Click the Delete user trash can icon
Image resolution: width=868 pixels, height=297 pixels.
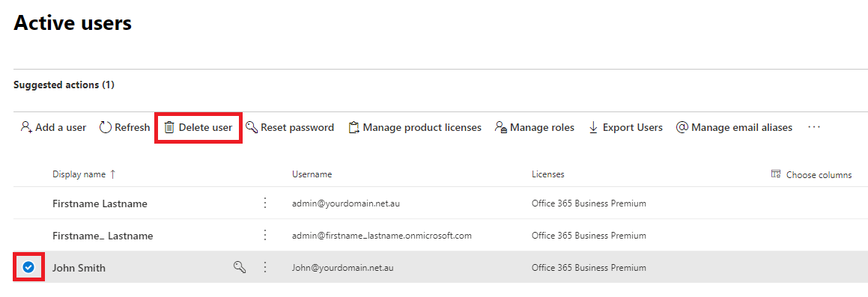[169, 127]
